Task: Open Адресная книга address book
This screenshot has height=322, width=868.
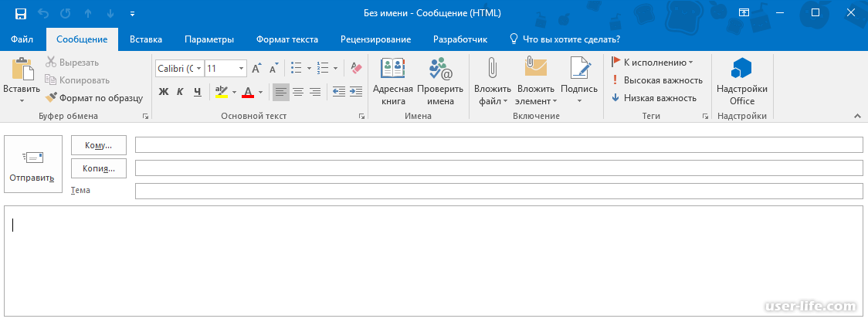Action: [x=392, y=81]
